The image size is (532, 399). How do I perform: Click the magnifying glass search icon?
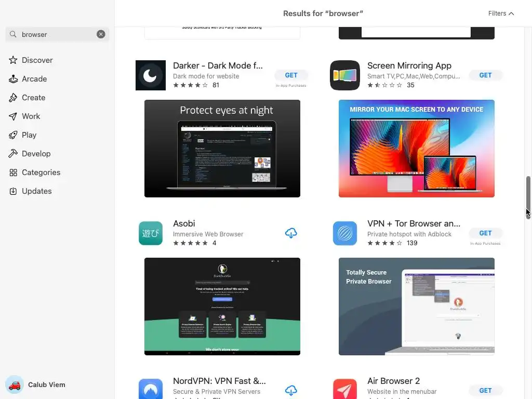[13, 34]
